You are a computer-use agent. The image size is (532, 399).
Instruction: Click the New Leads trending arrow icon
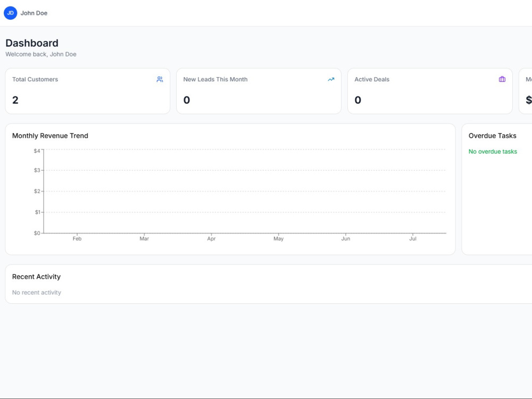pos(331,79)
